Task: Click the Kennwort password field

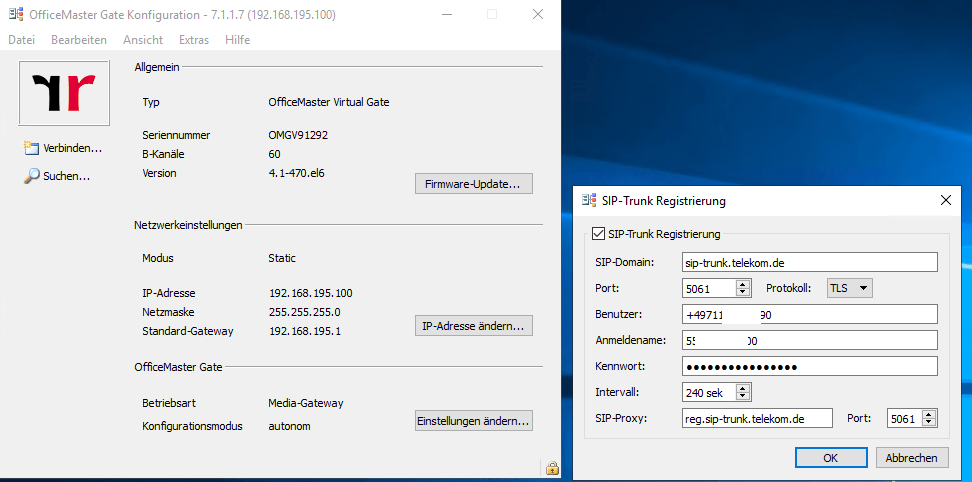Action: [810, 366]
